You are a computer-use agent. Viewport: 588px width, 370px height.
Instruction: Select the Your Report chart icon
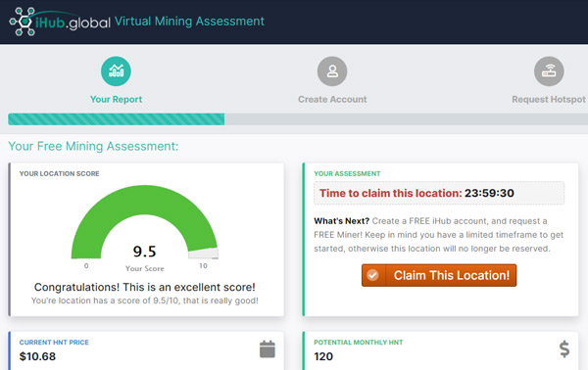tap(116, 71)
